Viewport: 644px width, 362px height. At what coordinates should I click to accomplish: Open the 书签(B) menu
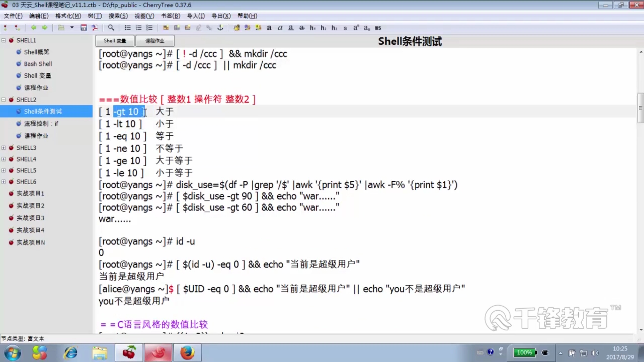(x=170, y=16)
